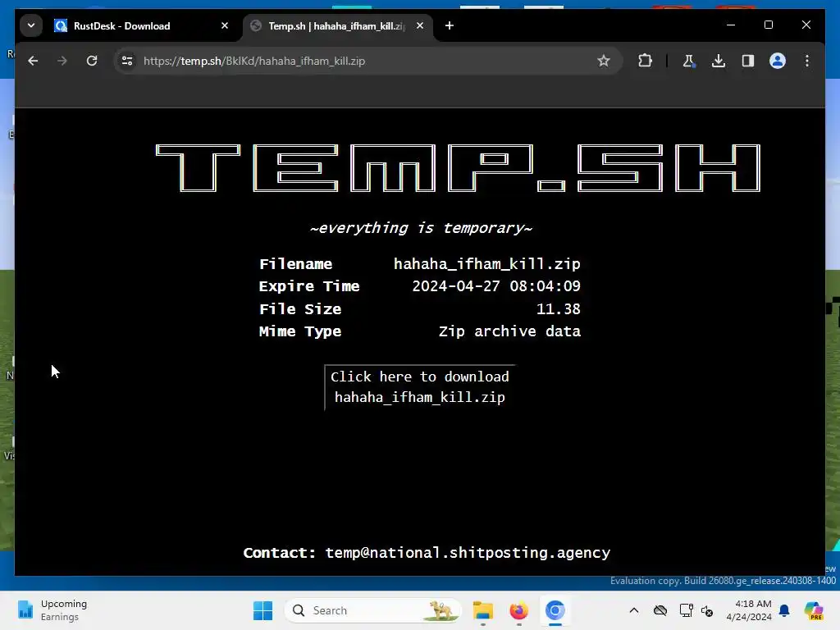Open File Explorer from taskbar
This screenshot has width=840, height=630.
click(x=482, y=610)
